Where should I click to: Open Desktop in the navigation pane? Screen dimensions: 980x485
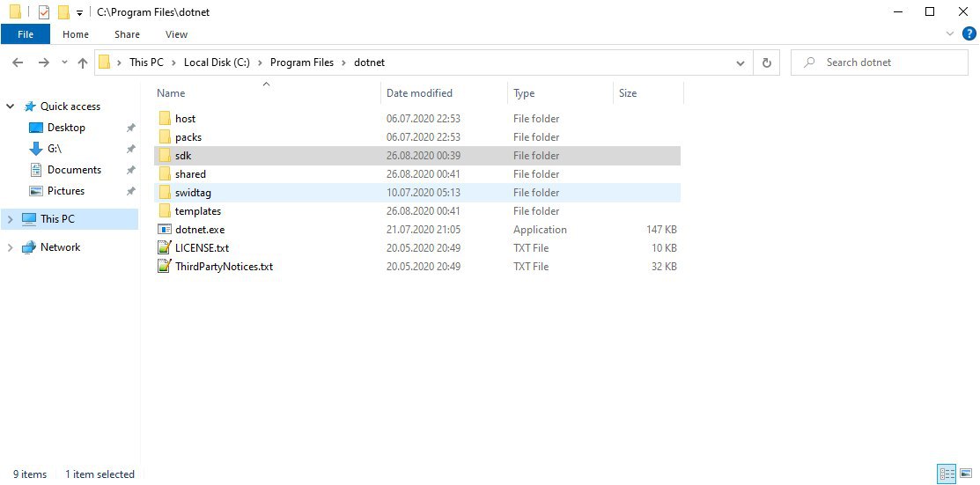pos(66,128)
